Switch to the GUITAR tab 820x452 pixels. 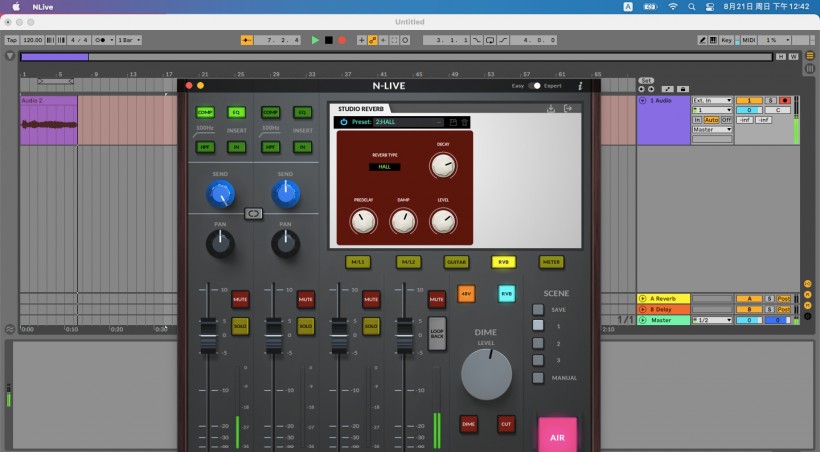click(x=456, y=262)
